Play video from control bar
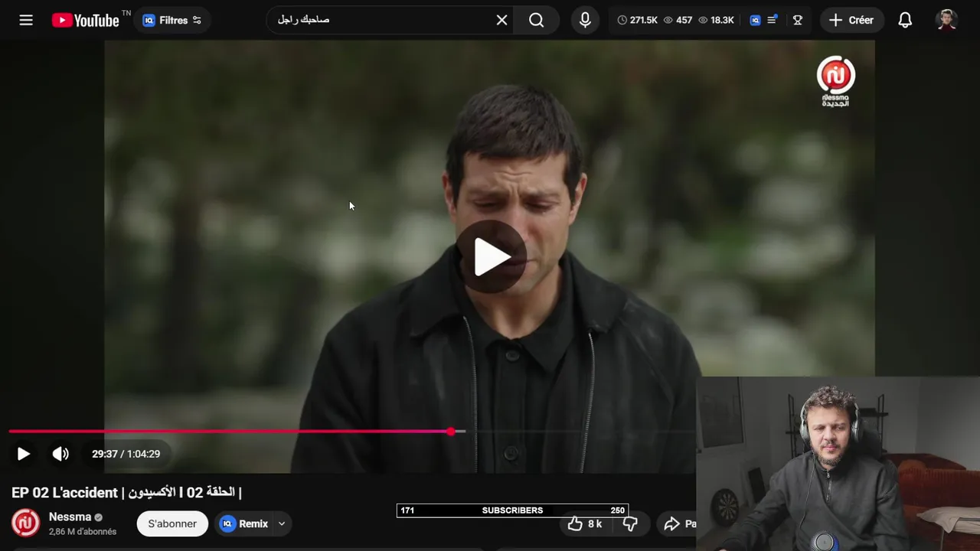 click(x=24, y=454)
